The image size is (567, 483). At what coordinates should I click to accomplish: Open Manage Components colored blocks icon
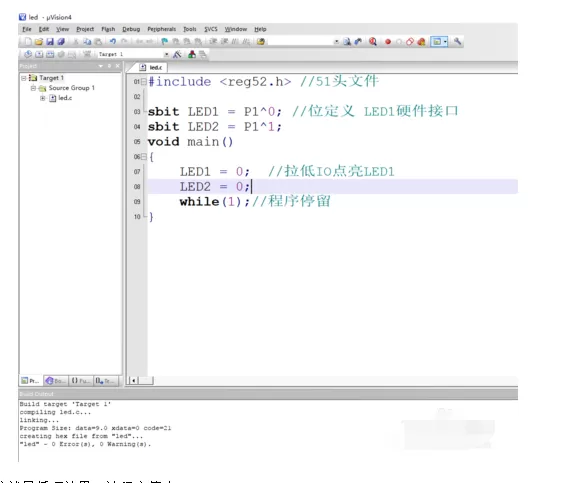point(192,54)
